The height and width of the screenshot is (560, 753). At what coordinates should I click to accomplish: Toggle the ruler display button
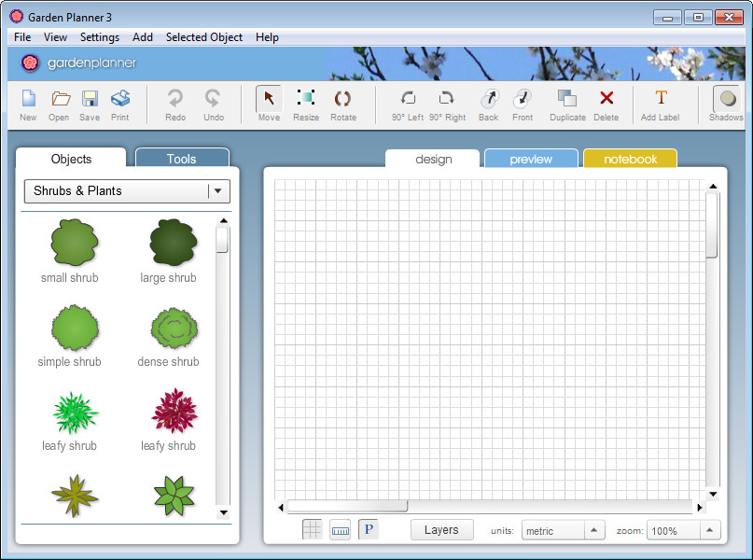(x=341, y=530)
